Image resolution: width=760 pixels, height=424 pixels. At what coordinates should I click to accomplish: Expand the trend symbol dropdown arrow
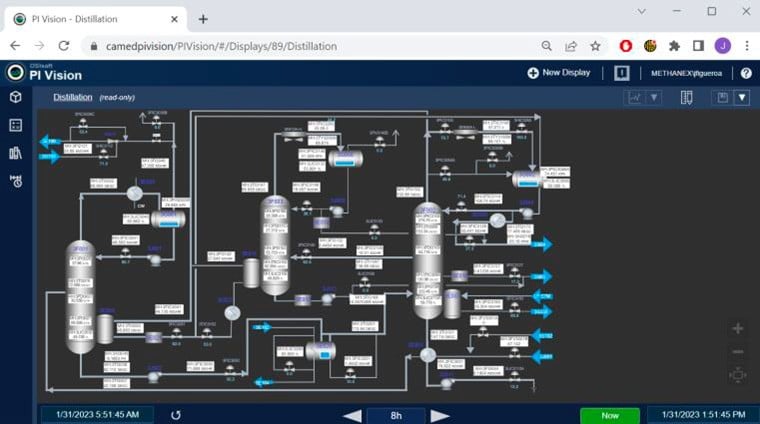pyautogui.click(x=655, y=97)
